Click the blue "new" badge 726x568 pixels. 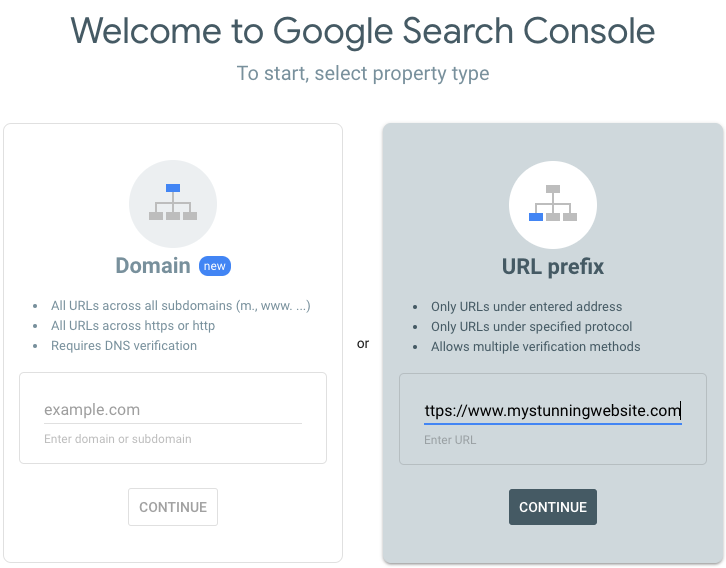[215, 265]
